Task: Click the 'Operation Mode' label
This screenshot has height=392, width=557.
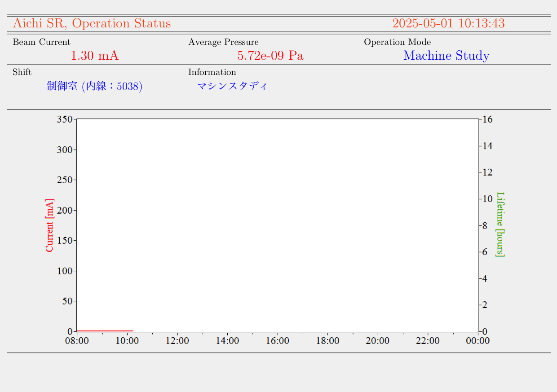Action: pyautogui.click(x=397, y=42)
